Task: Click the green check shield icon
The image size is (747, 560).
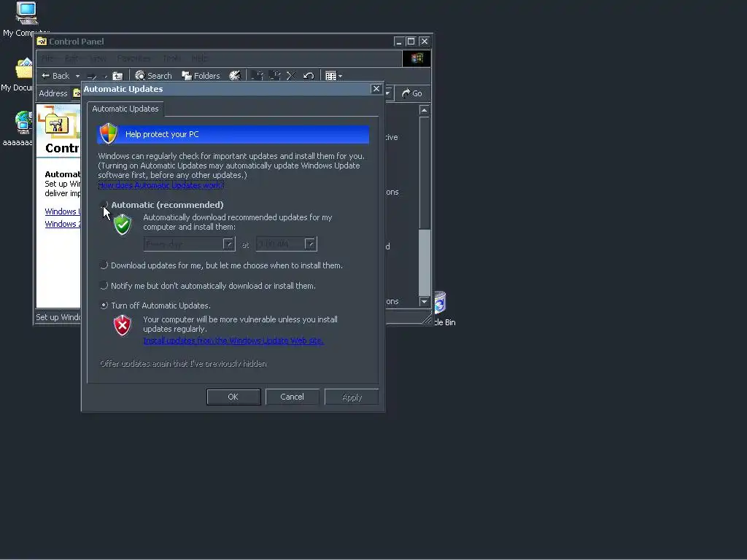Action: 123,225
